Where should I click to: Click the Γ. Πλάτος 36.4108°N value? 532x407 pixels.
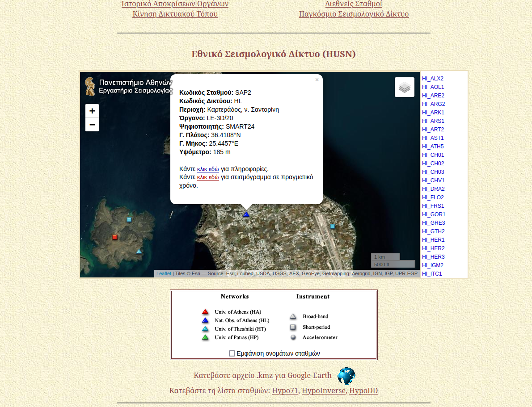click(x=226, y=135)
